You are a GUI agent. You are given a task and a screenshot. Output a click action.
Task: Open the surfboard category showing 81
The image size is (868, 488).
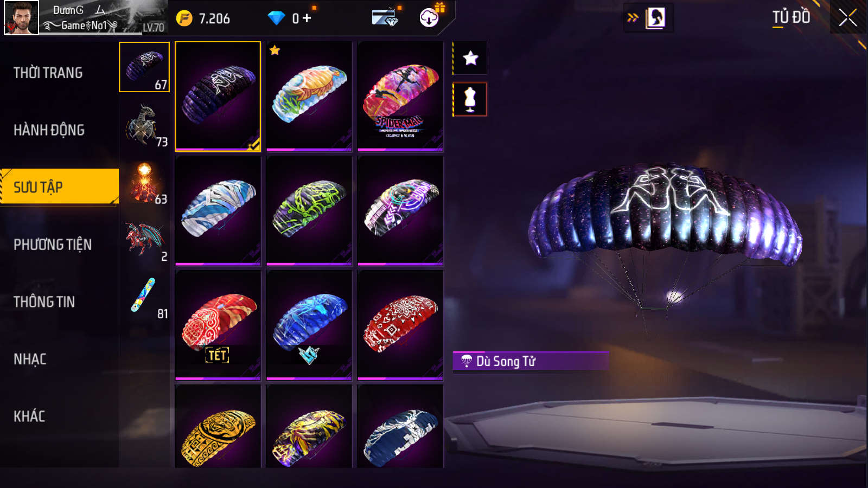point(144,298)
